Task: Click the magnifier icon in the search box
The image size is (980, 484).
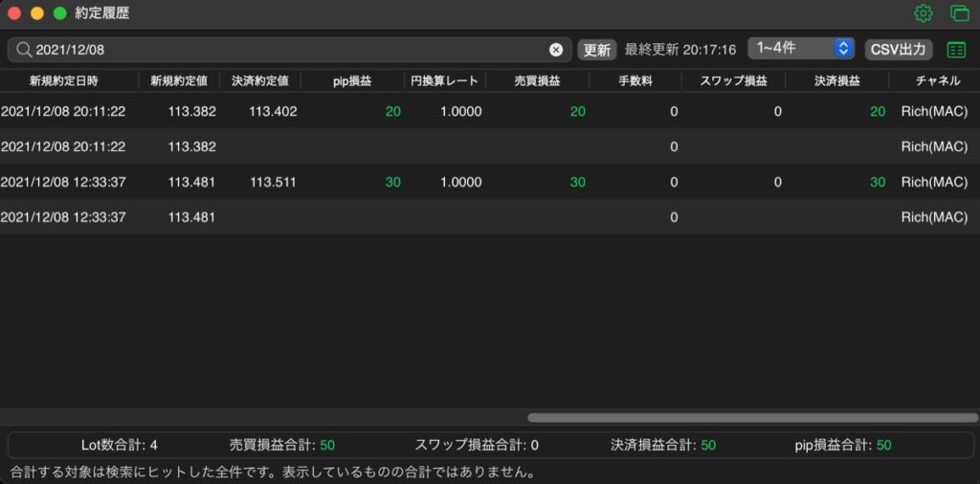Action: [x=24, y=50]
